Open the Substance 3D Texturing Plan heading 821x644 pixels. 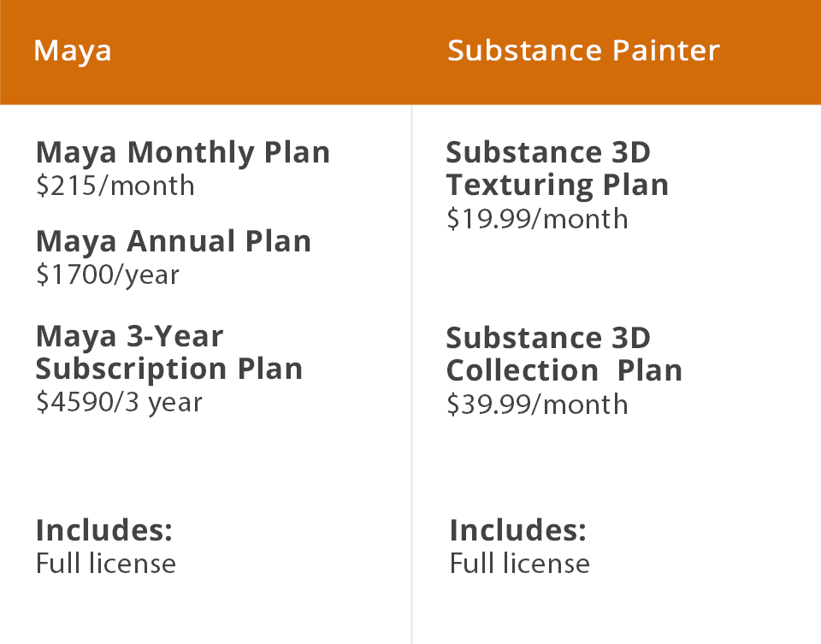[x=557, y=168]
